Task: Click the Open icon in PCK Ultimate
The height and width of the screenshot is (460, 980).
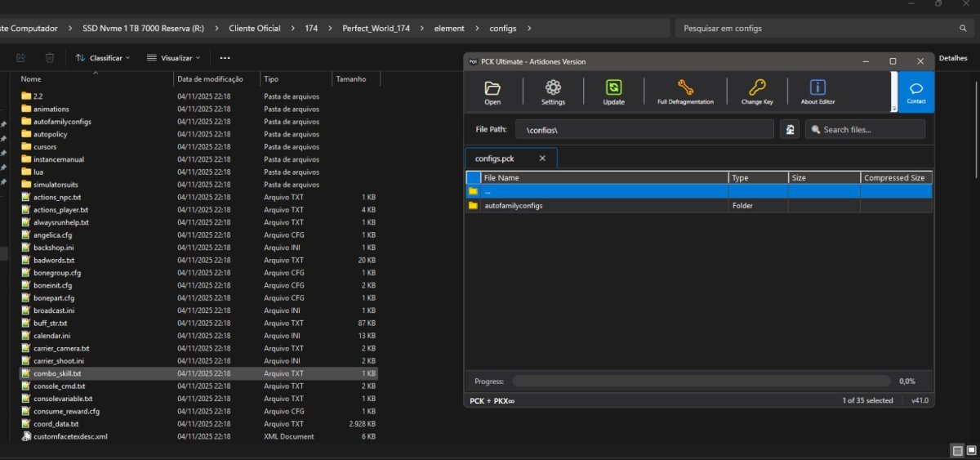Action: pos(492,92)
